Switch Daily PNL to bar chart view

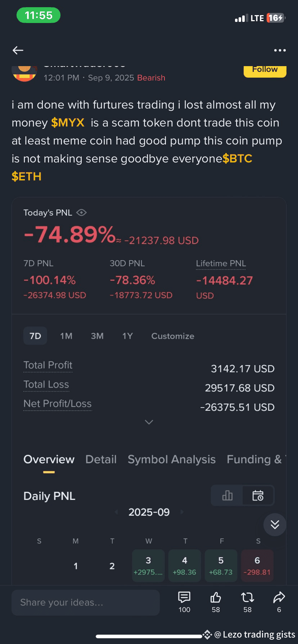point(227,496)
